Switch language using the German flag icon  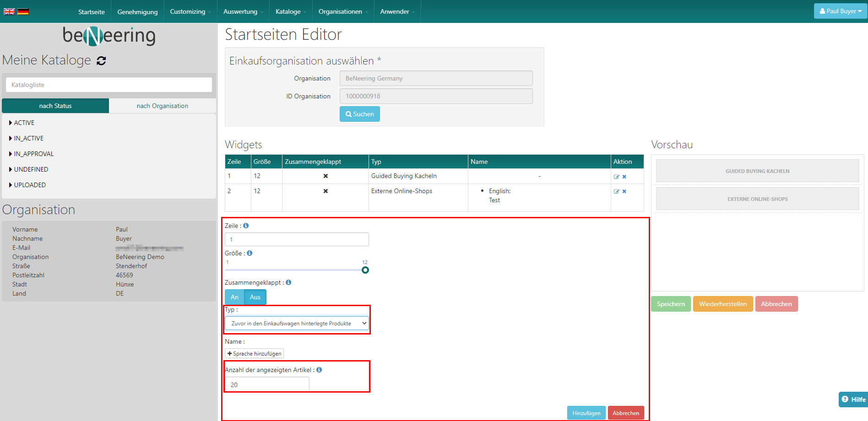(23, 11)
